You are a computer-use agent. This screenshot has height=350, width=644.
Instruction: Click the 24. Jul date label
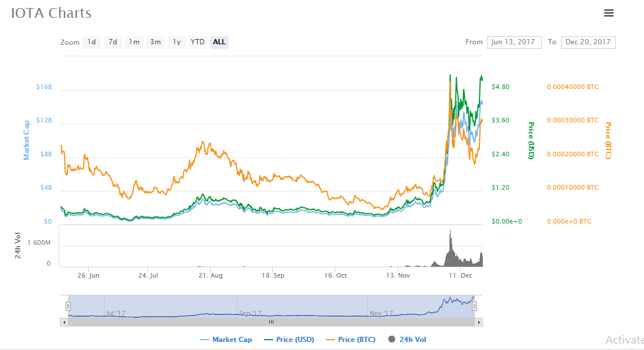tap(148, 275)
